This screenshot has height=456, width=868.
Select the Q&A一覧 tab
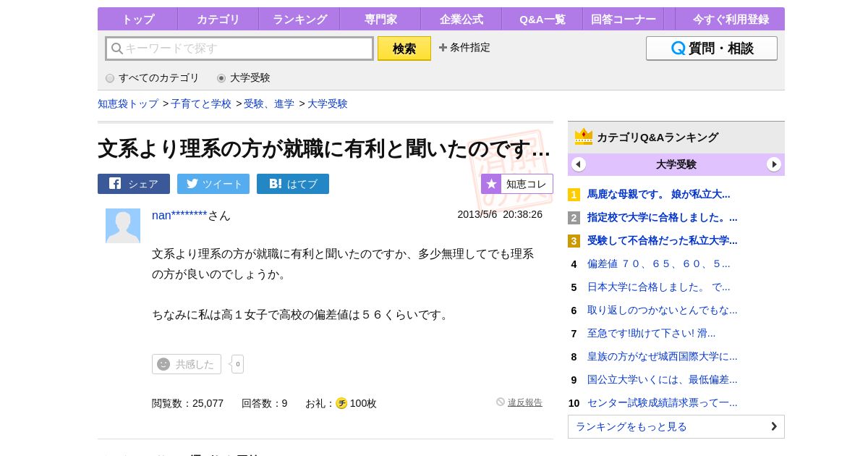pos(542,19)
